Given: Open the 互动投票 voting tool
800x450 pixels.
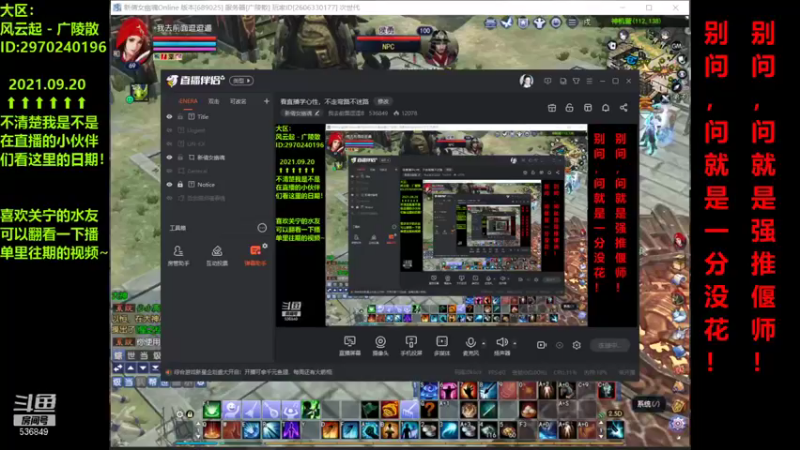Looking at the screenshot, I should pyautogui.click(x=217, y=255).
